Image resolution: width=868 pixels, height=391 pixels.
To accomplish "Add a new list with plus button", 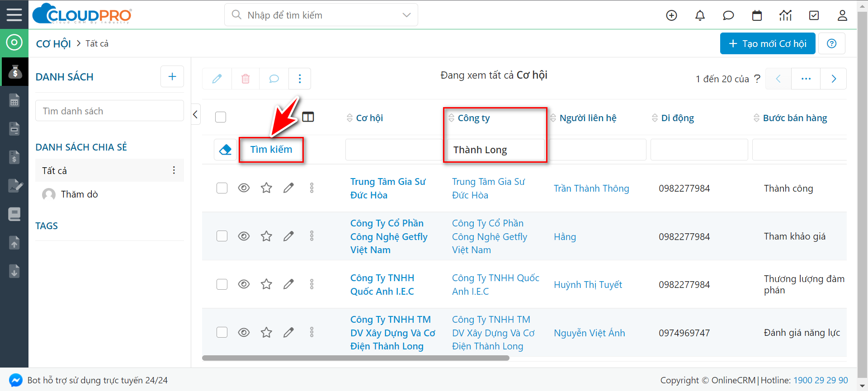I will click(172, 76).
